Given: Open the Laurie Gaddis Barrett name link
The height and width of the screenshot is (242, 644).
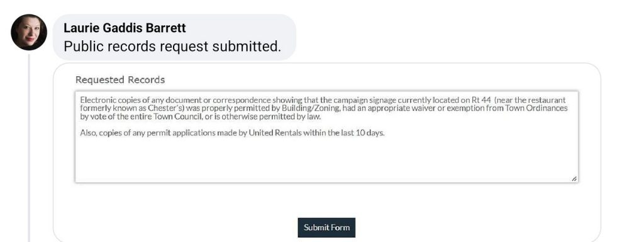Looking at the screenshot, I should coord(125,28).
